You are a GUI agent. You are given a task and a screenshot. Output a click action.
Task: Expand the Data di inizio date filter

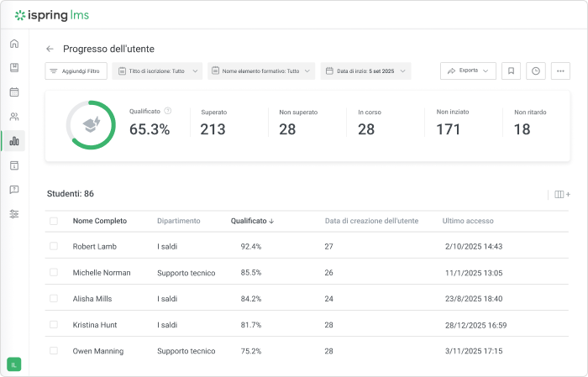point(366,71)
